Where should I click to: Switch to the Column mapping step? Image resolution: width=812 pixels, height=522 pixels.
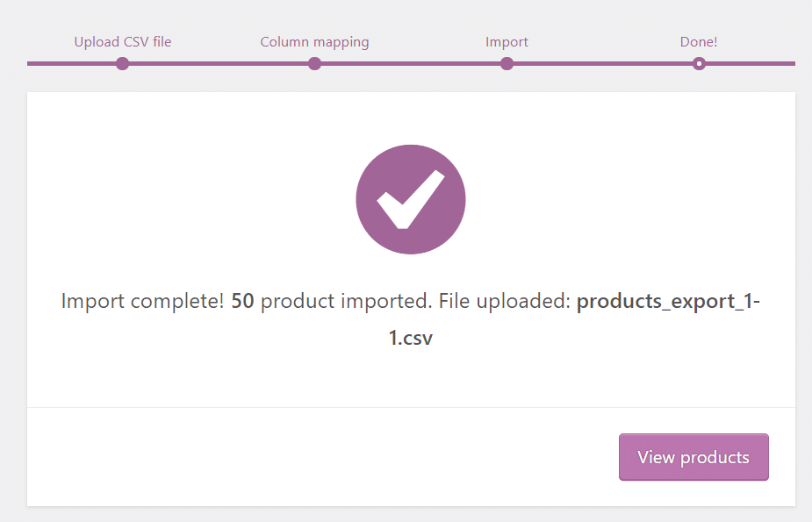pyautogui.click(x=314, y=41)
